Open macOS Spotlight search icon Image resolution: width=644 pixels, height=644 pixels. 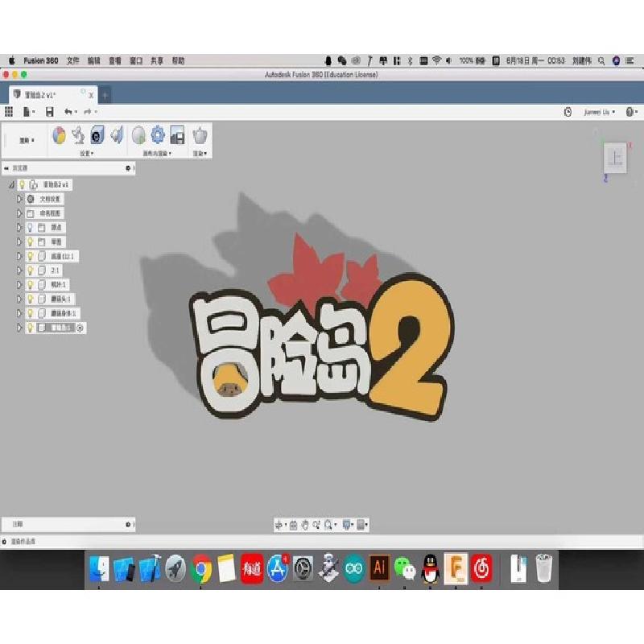601,61
